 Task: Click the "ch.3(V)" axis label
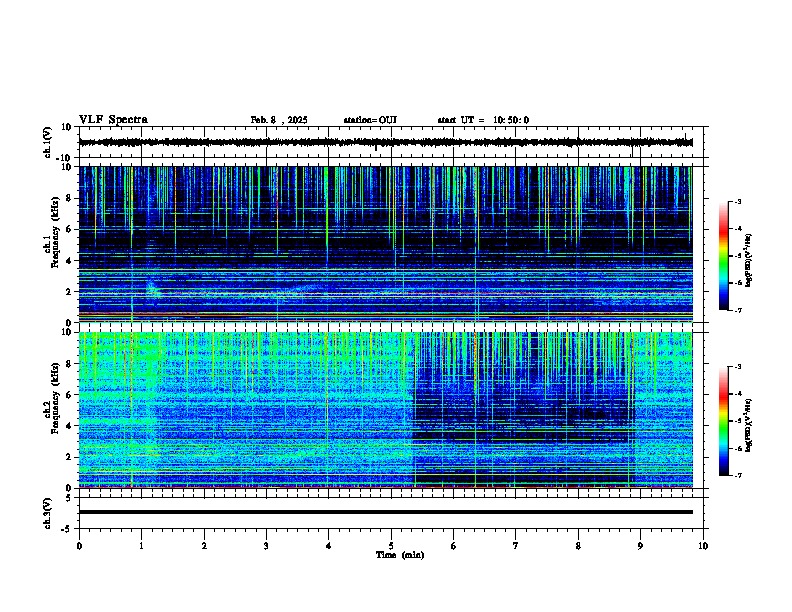click(x=48, y=513)
